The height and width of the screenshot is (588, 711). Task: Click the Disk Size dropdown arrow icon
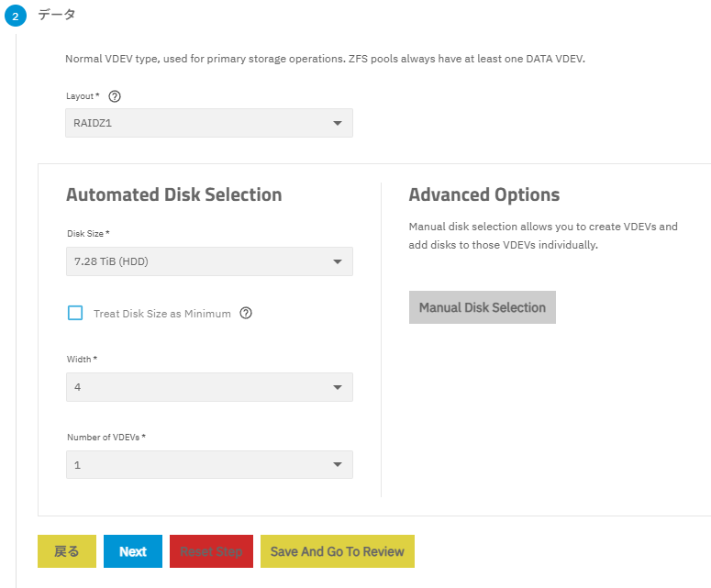coord(337,261)
